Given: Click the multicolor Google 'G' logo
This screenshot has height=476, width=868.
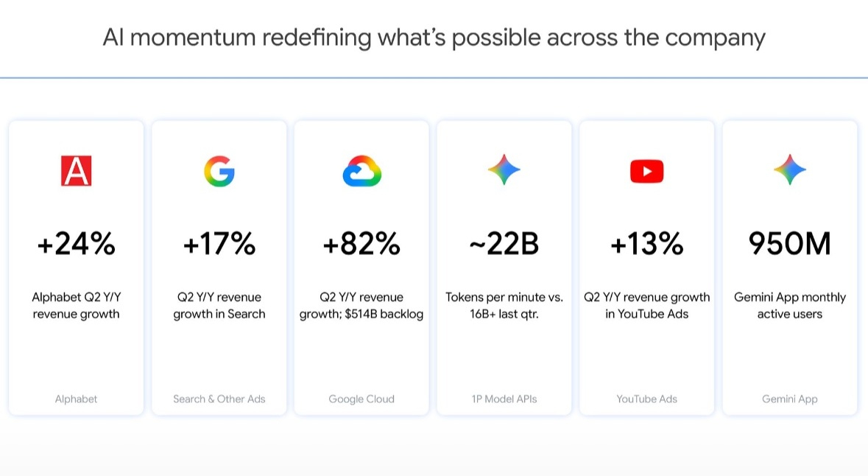Looking at the screenshot, I should 219,171.
